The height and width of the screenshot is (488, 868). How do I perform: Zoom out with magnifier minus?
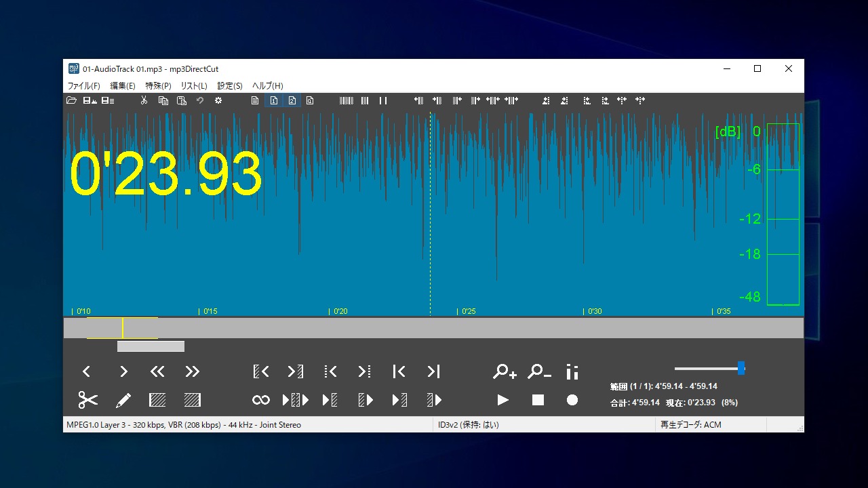tap(539, 371)
